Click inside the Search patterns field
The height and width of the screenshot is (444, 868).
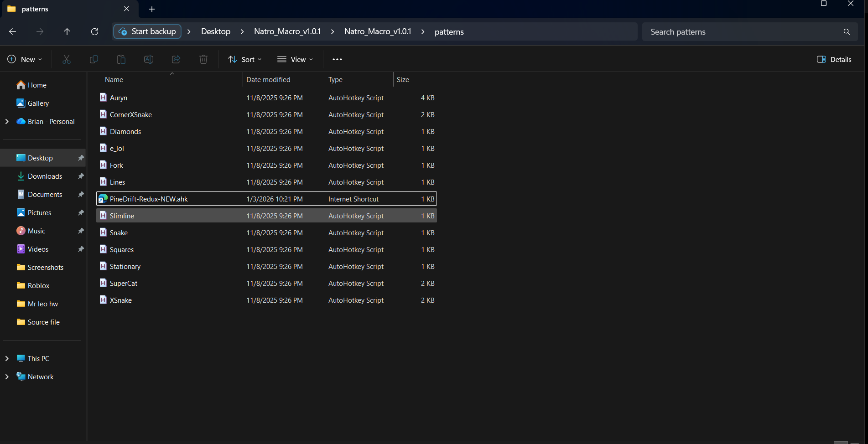coord(730,31)
